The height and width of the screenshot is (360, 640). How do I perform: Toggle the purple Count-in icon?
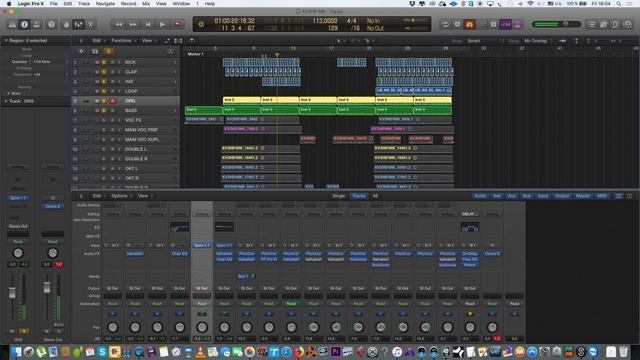tap(505, 24)
